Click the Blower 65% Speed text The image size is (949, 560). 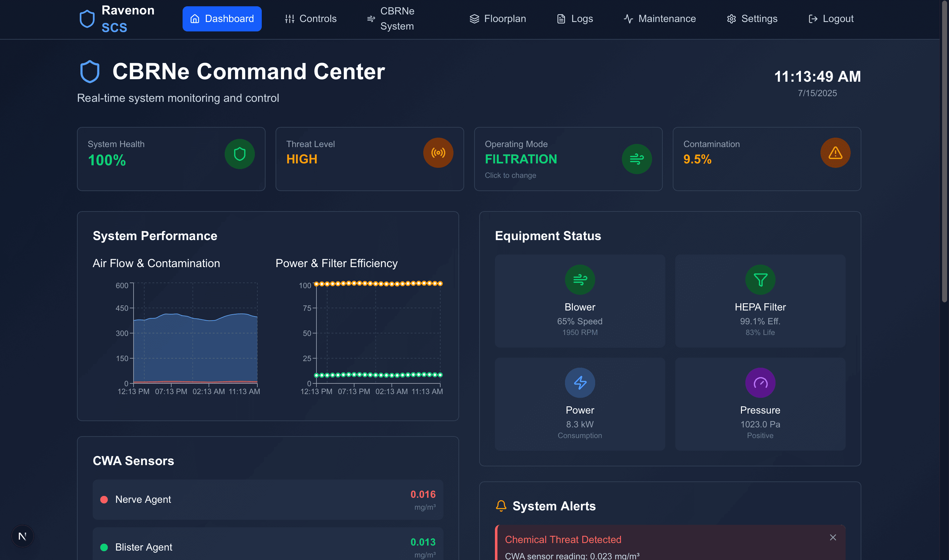(579, 321)
